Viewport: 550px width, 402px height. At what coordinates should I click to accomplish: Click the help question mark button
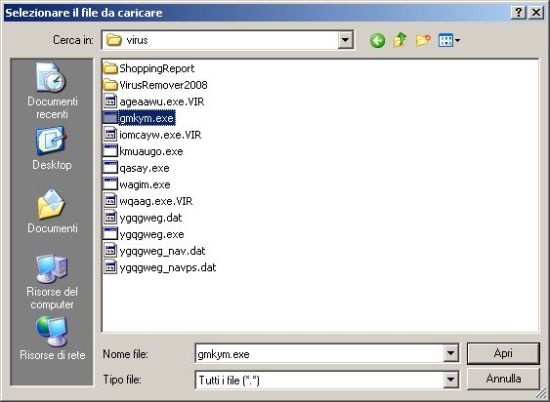point(519,13)
